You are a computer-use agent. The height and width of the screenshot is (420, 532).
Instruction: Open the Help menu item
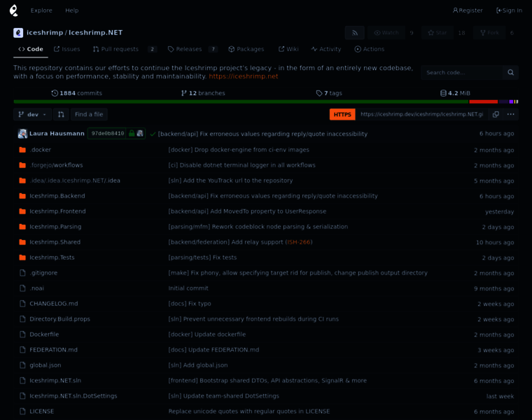[x=72, y=10]
